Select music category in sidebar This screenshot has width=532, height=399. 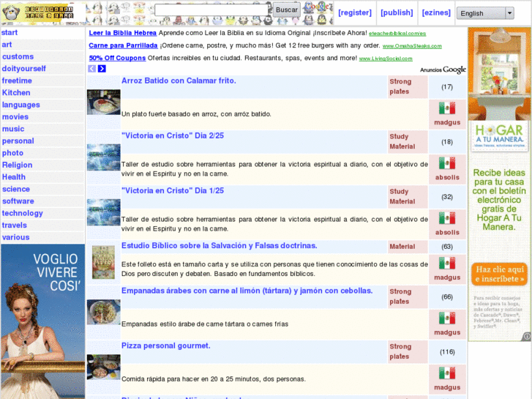click(x=13, y=129)
